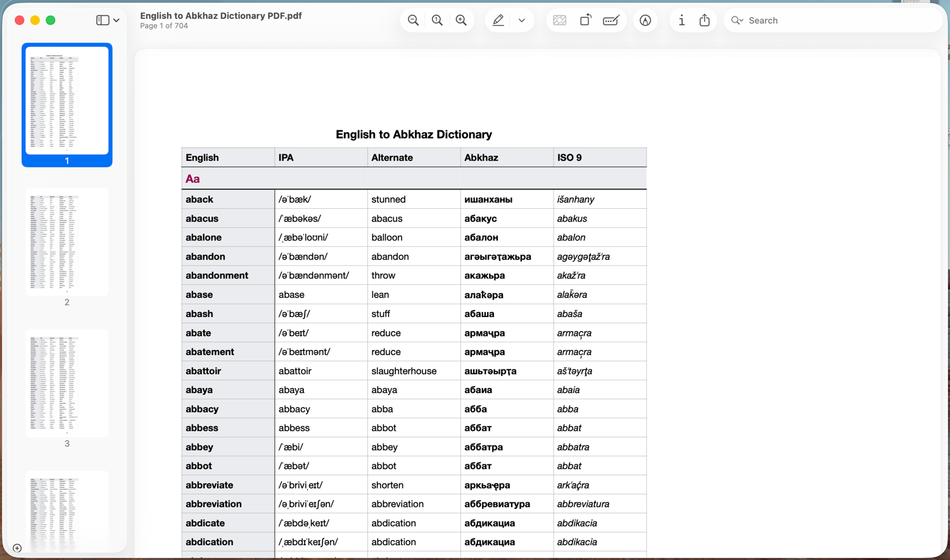Select the Redact tool
The image size is (950, 560).
[x=559, y=20]
